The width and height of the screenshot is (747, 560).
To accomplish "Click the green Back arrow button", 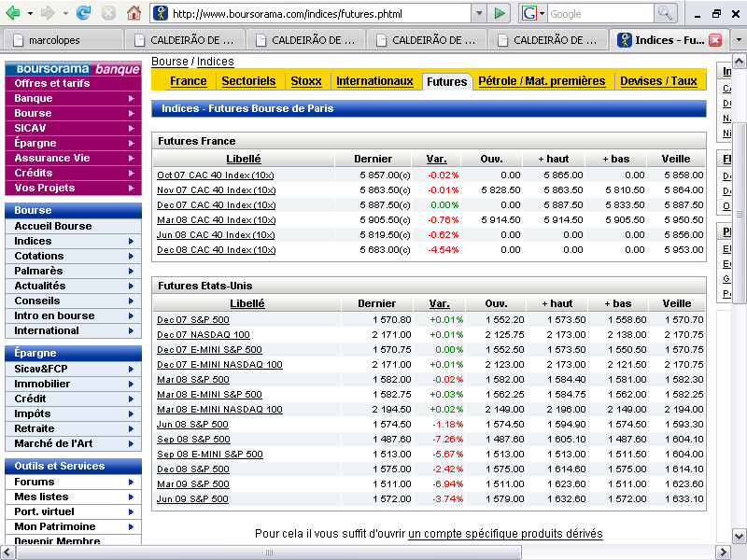I will point(12,13).
